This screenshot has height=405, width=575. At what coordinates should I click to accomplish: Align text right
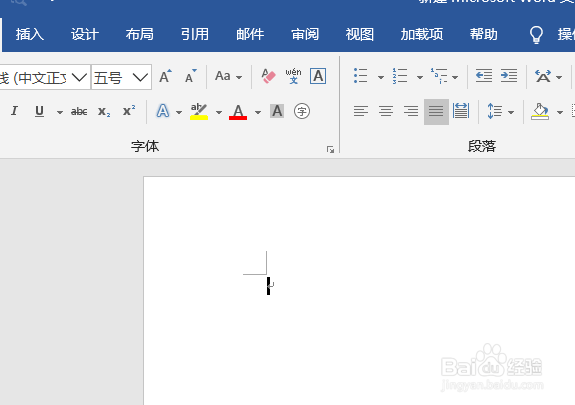point(411,111)
